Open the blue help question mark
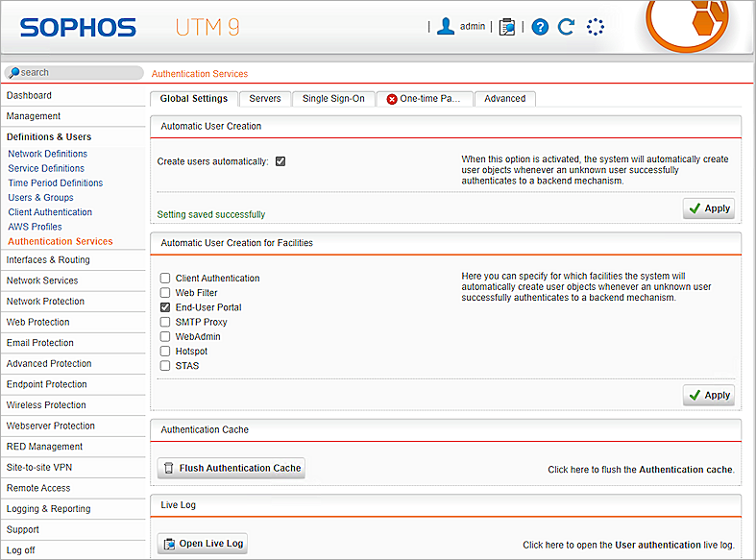 click(540, 27)
